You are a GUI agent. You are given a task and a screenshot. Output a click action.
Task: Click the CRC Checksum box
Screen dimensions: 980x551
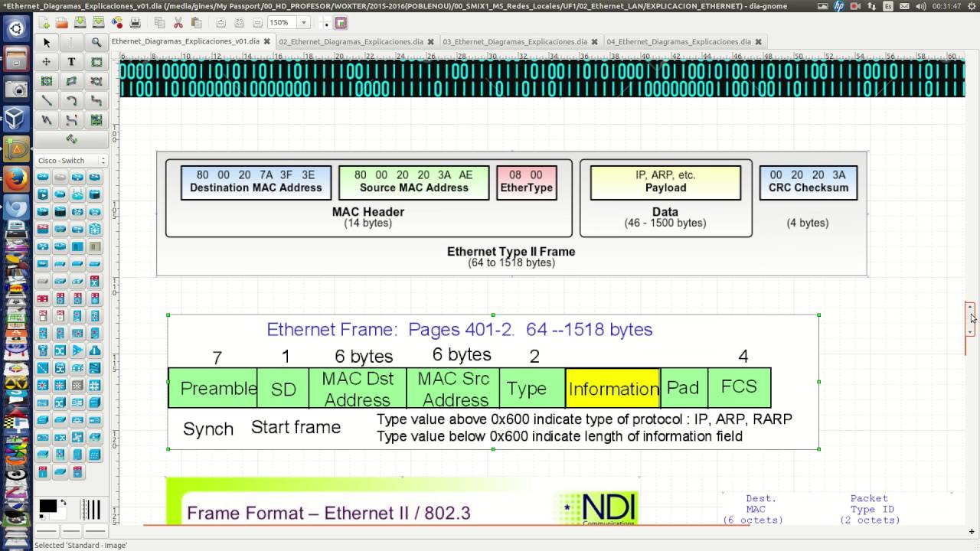click(x=808, y=182)
